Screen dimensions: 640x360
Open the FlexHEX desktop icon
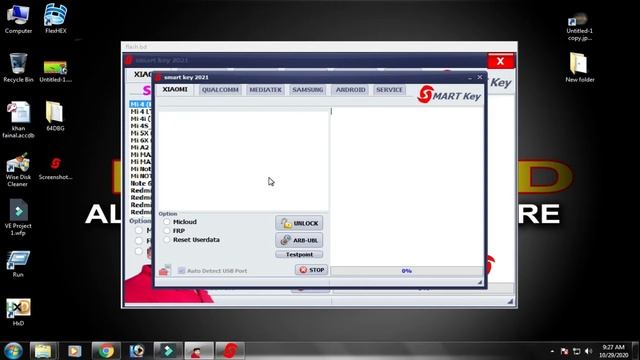56,19
